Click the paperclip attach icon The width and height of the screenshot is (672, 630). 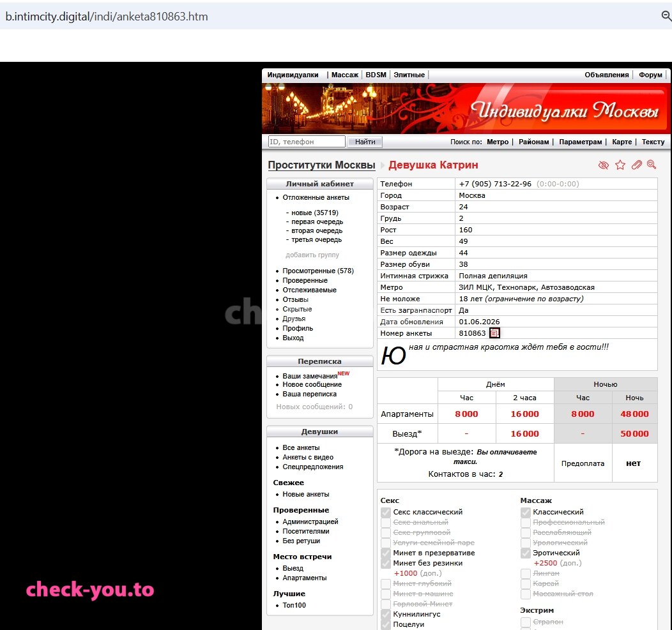(637, 165)
